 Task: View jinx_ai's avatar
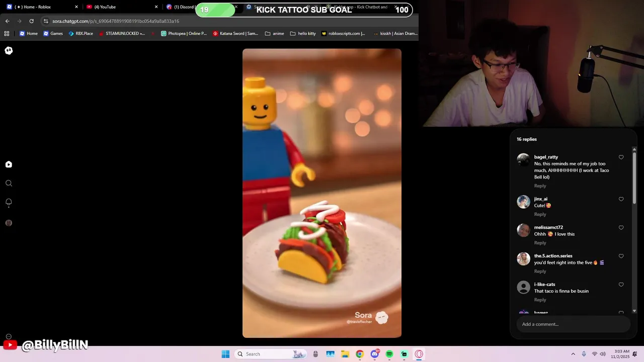point(523,202)
